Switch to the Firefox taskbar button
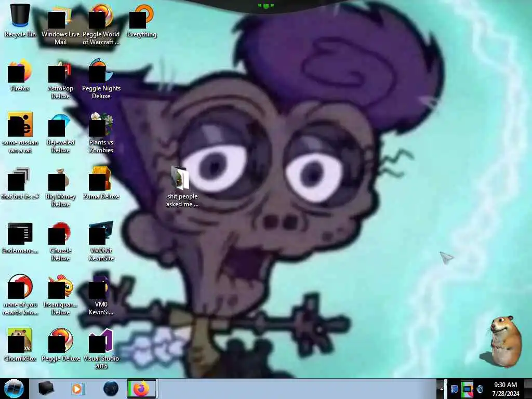The width and height of the screenshot is (532, 399). point(142,389)
